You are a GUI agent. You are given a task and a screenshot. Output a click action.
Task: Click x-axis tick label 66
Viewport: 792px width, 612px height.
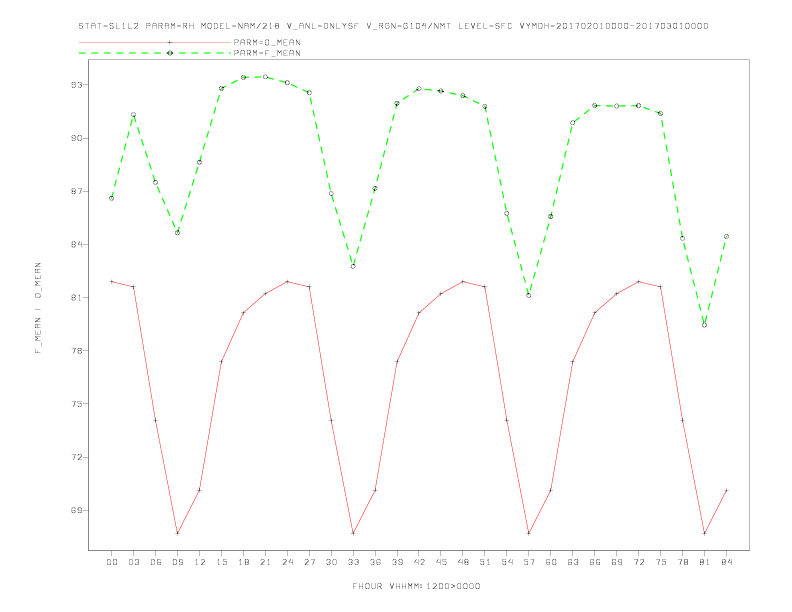[595, 562]
